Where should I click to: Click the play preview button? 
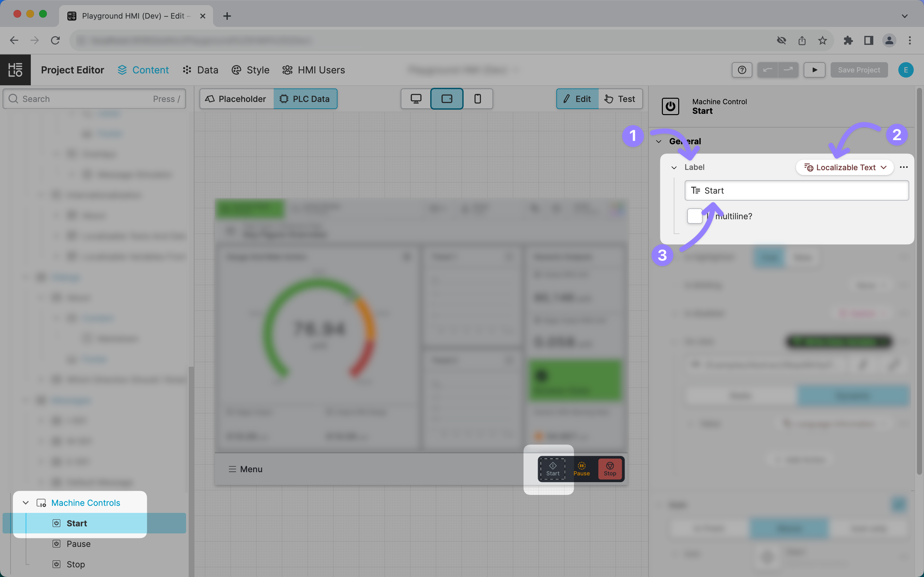(x=814, y=70)
